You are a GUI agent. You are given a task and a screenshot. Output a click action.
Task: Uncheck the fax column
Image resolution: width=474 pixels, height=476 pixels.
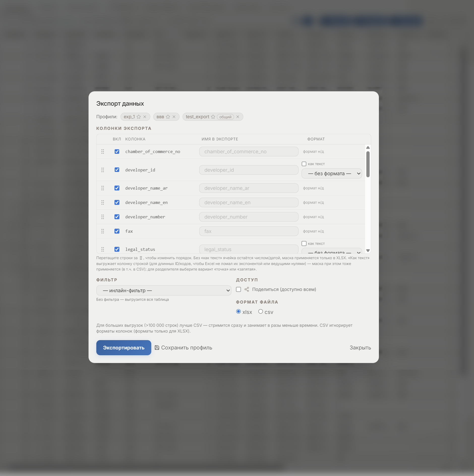[x=117, y=231]
